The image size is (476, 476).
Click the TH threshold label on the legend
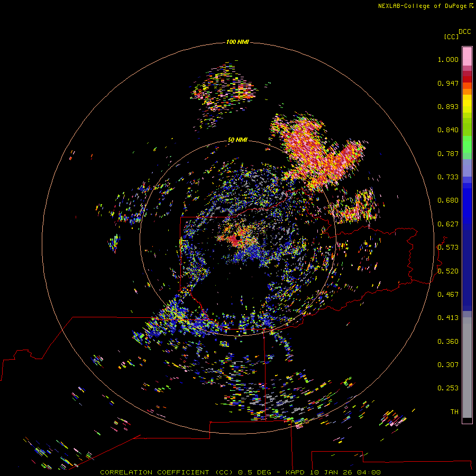[454, 412]
